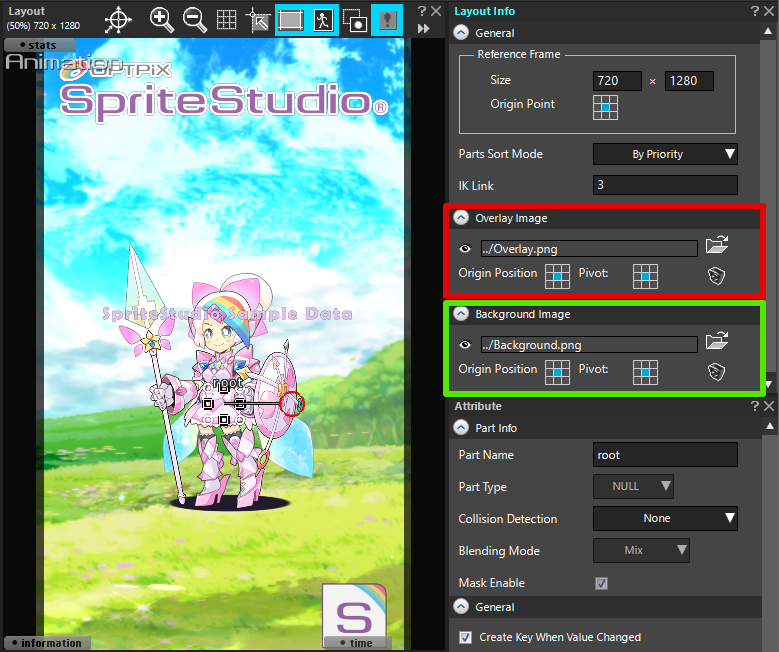Viewport: 779px width, 652px height.
Task: Click the ../Overlay.png path field
Action: coord(589,248)
